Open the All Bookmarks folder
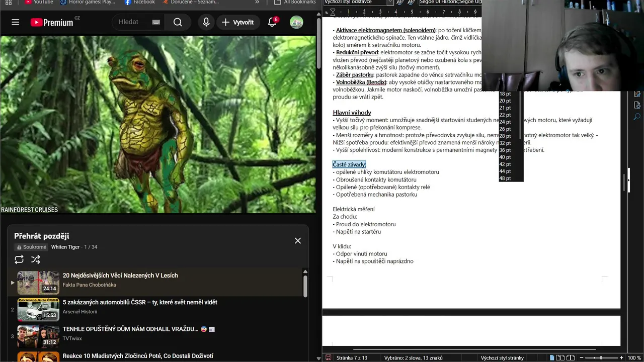 [x=295, y=2]
